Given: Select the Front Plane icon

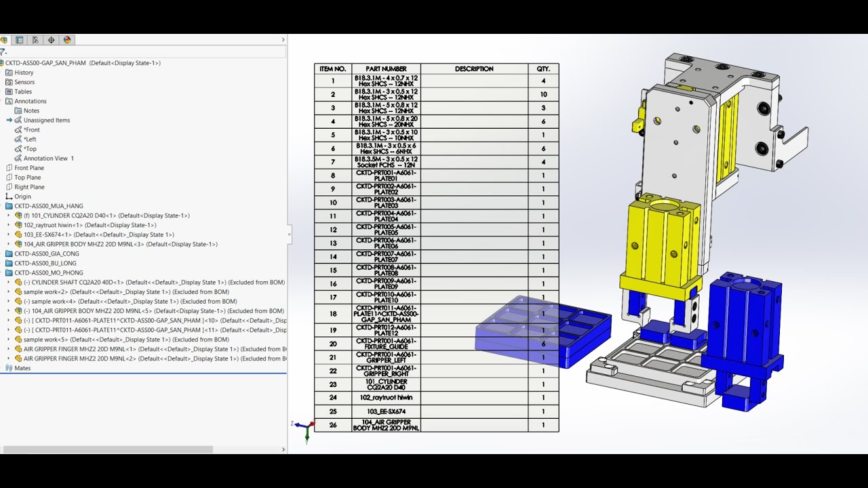Looking at the screenshot, I should 9,167.
